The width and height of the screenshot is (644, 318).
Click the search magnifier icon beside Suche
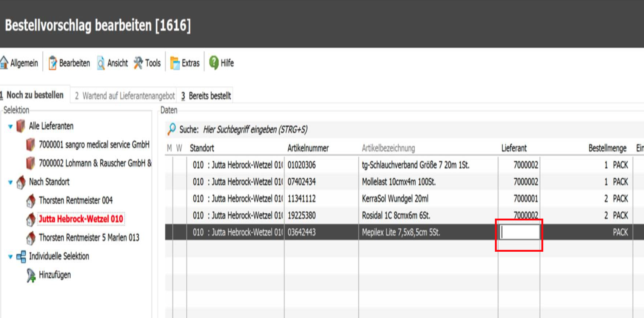(x=171, y=129)
